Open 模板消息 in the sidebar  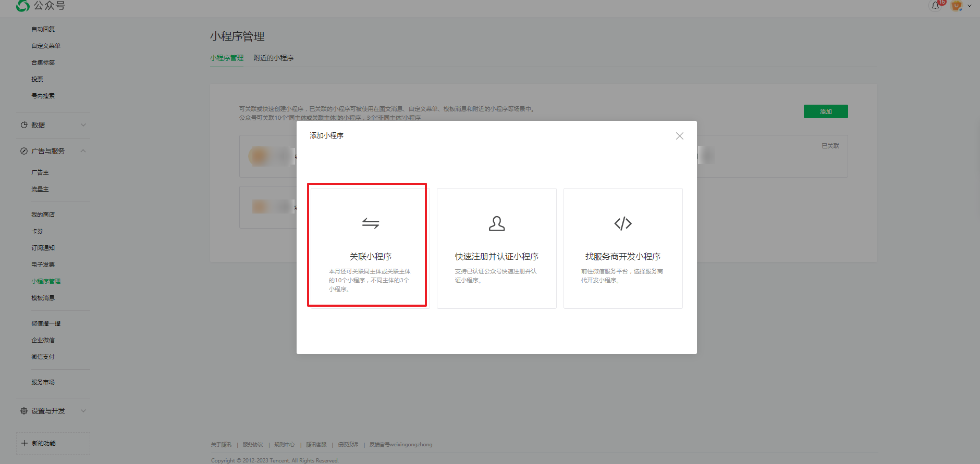[x=43, y=298]
